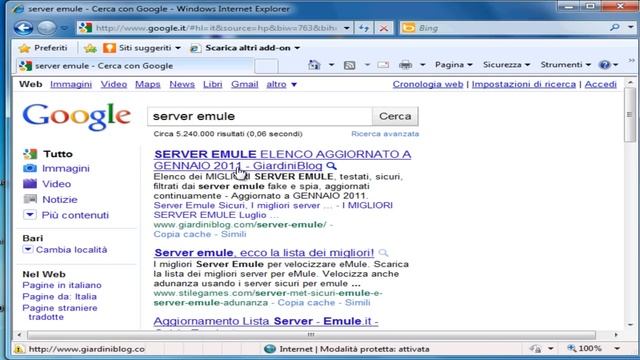The width and height of the screenshot is (640, 360).
Task: Open Copia cache link for giardiniblog result
Action: click(182, 234)
